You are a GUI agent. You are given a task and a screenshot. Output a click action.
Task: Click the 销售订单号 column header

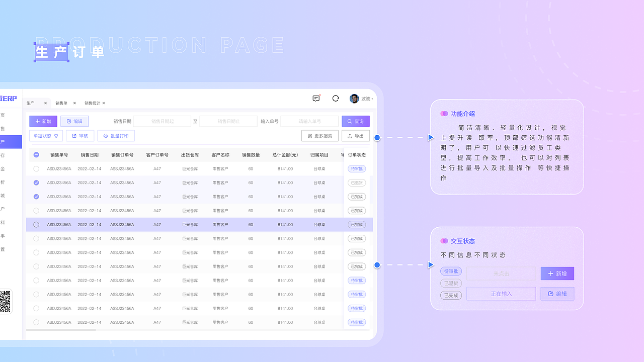pos(122,155)
